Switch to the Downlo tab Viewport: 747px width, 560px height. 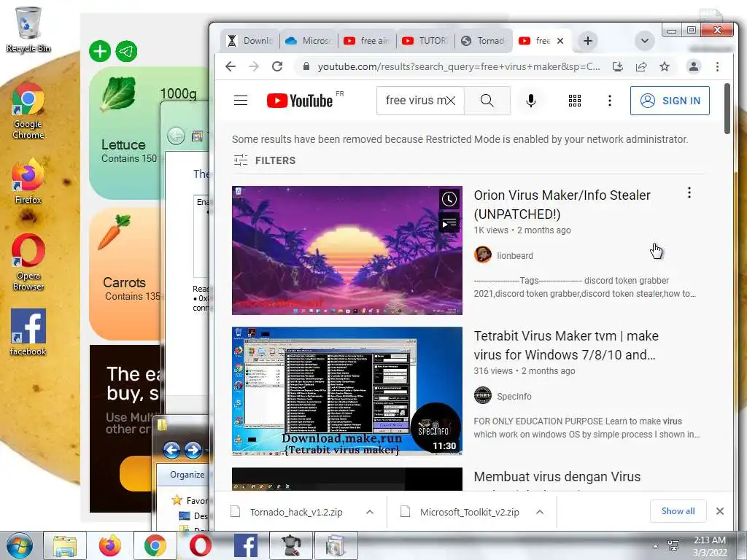251,41
